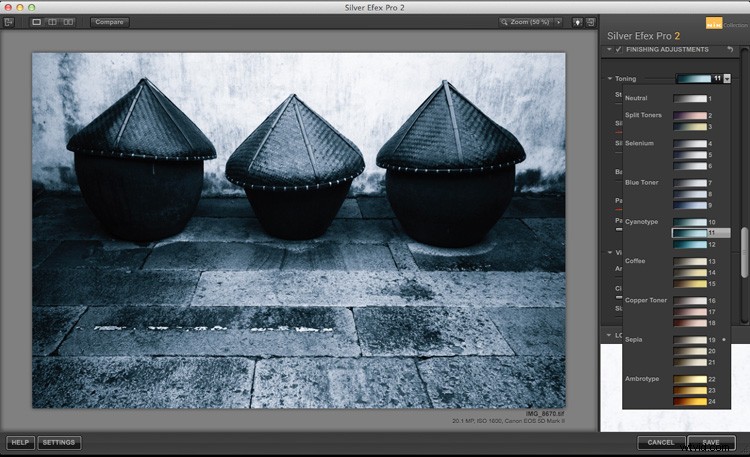The image size is (750, 457).
Task: Select Sepia toning preset 19
Action: (690, 340)
